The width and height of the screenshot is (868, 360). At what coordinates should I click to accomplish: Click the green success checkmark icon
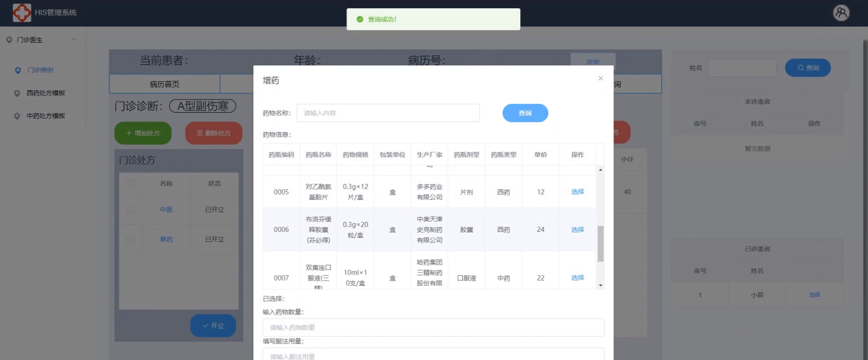coord(360,20)
